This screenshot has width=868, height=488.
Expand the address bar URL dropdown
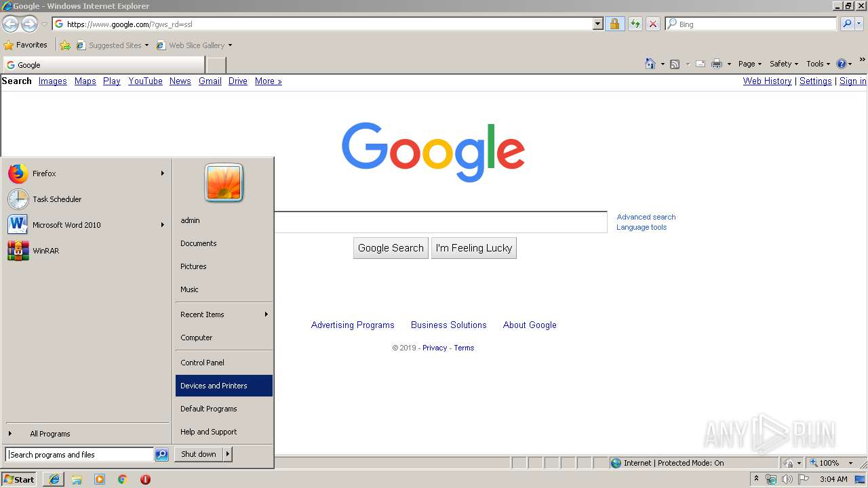click(x=597, y=24)
